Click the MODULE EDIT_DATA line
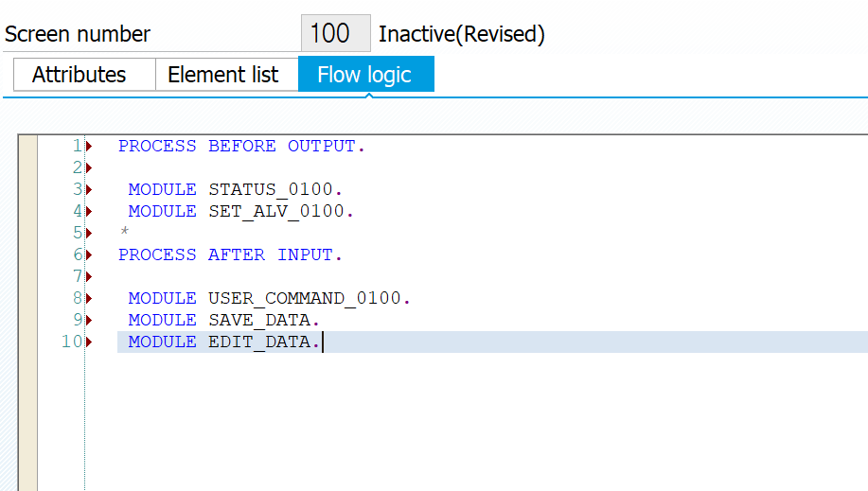 pos(223,342)
